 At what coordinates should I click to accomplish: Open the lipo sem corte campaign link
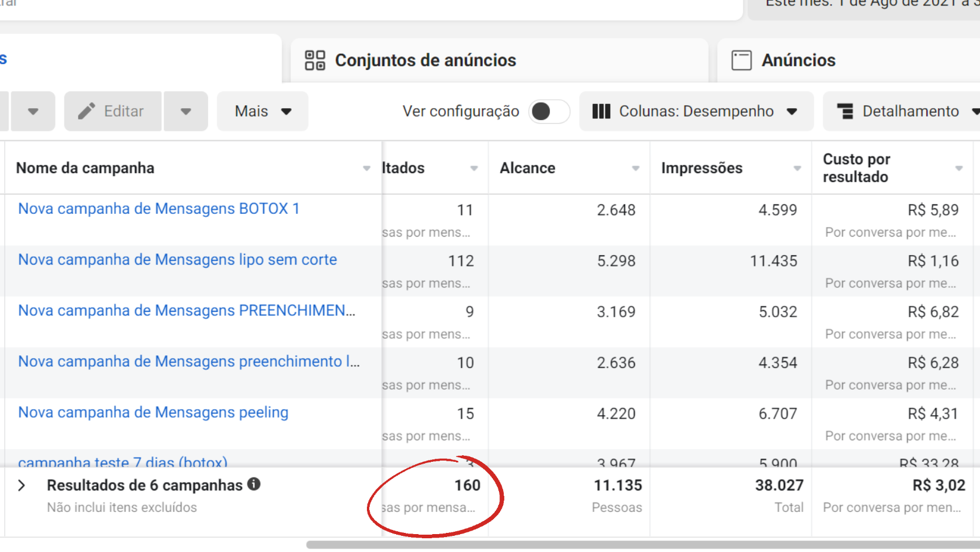(177, 259)
